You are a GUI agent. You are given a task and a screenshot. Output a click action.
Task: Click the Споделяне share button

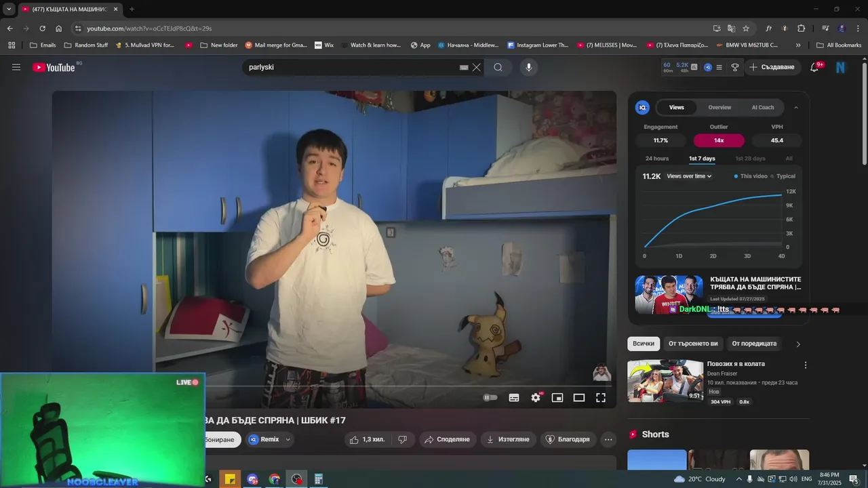(x=447, y=439)
